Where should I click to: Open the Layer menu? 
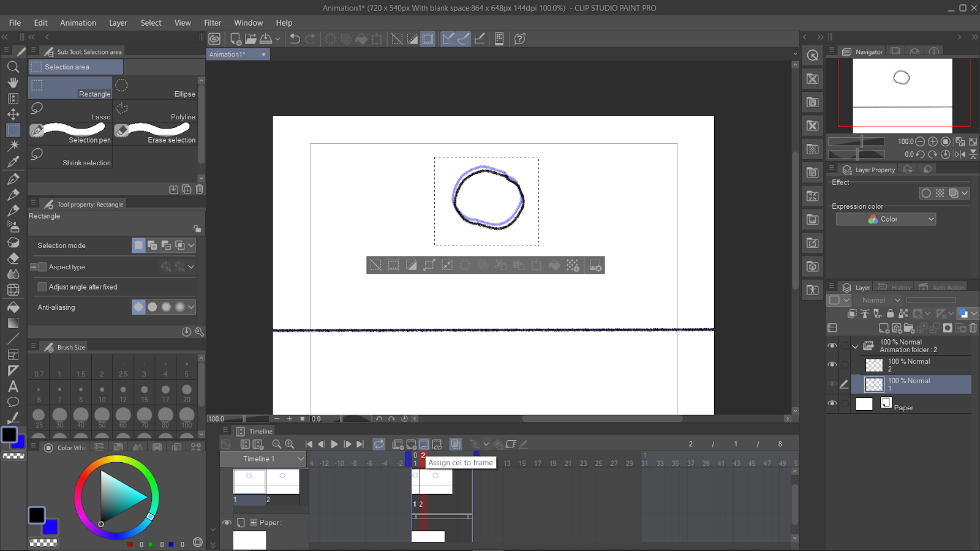[118, 23]
